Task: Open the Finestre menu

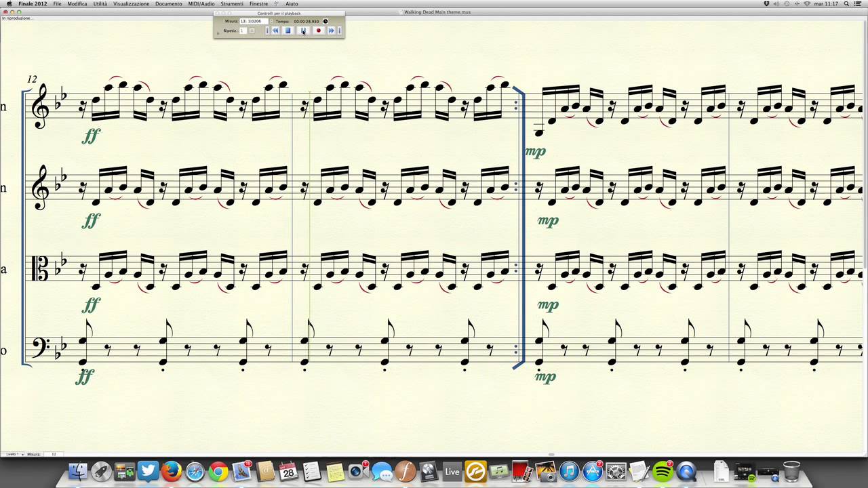Action: [258, 4]
